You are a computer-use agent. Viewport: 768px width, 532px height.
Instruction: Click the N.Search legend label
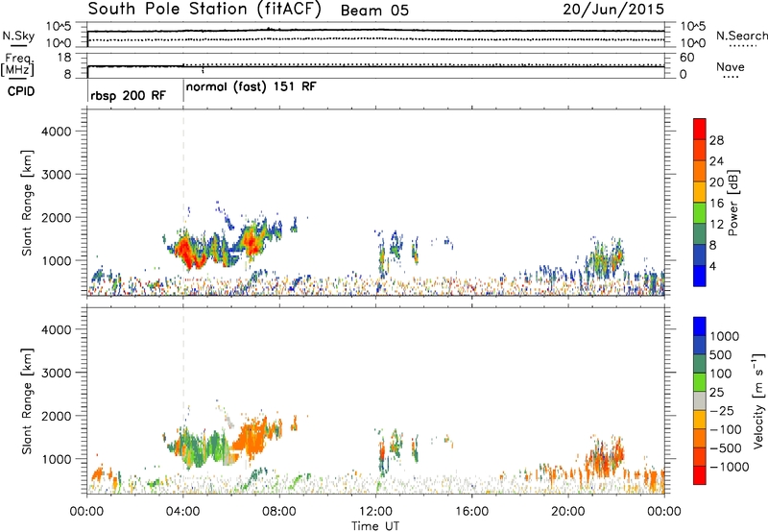pyautogui.click(x=741, y=36)
